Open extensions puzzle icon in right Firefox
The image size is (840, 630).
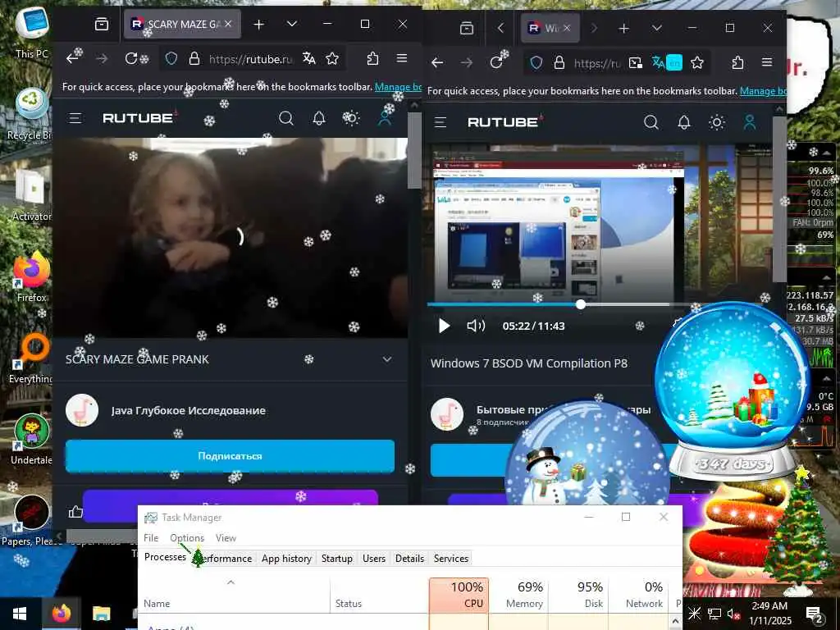pyautogui.click(x=737, y=62)
